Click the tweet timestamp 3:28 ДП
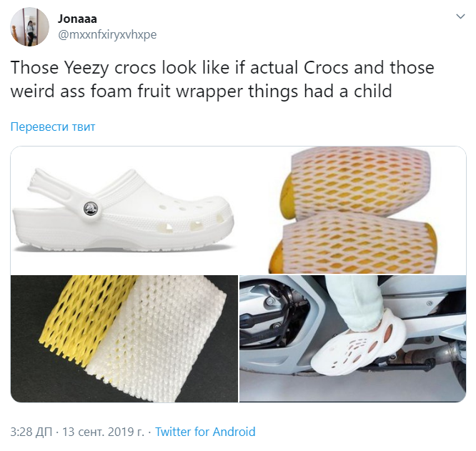The width and height of the screenshot is (476, 451). pyautogui.click(x=31, y=432)
